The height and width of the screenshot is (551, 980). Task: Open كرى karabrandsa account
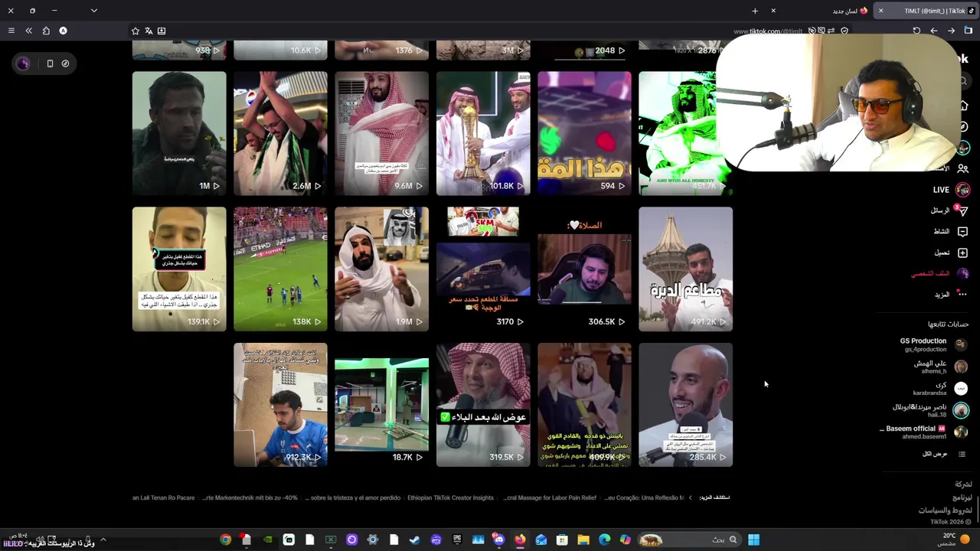pos(941,389)
